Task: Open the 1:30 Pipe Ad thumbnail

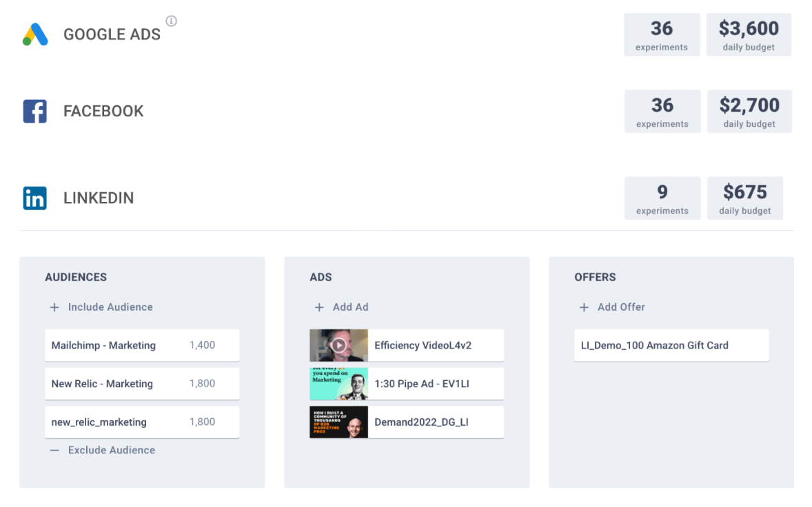Action: click(338, 384)
